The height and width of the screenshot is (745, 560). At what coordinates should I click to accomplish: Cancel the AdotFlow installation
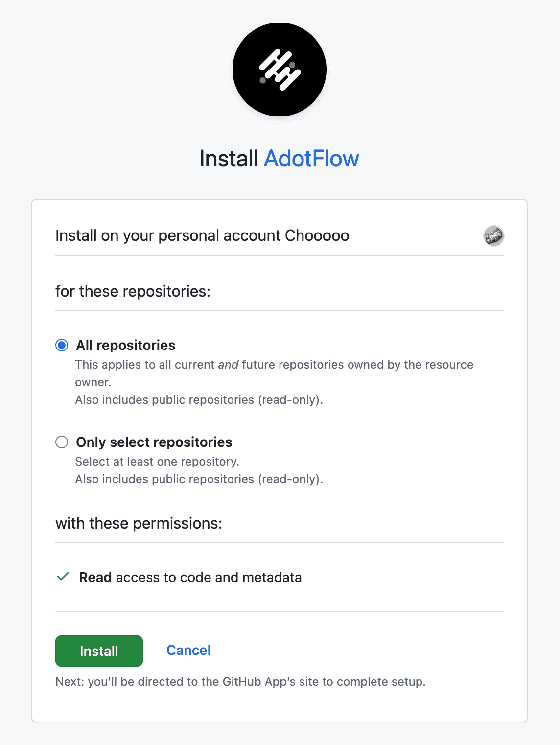pos(188,651)
